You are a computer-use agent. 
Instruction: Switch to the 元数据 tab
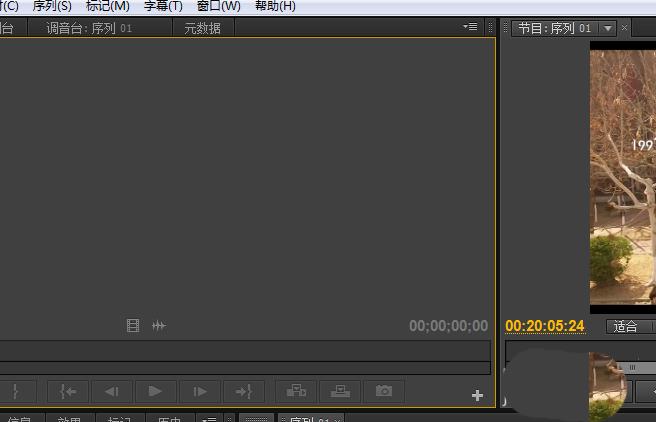pos(202,28)
